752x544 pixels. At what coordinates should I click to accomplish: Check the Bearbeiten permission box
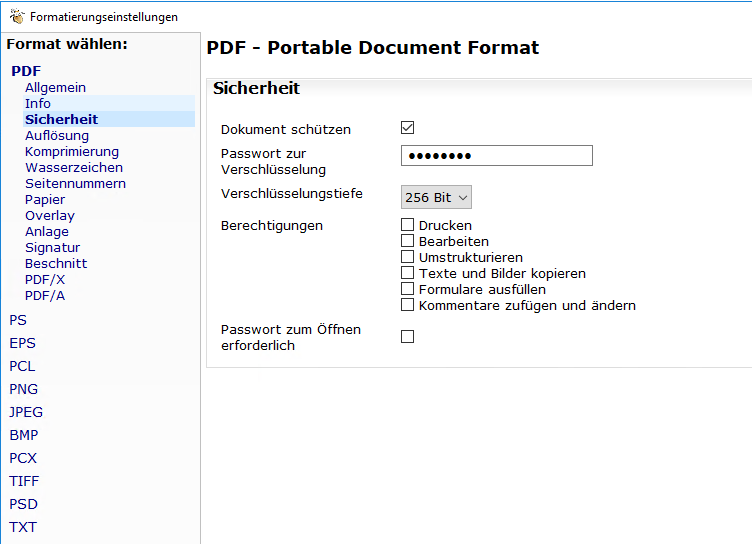click(407, 241)
